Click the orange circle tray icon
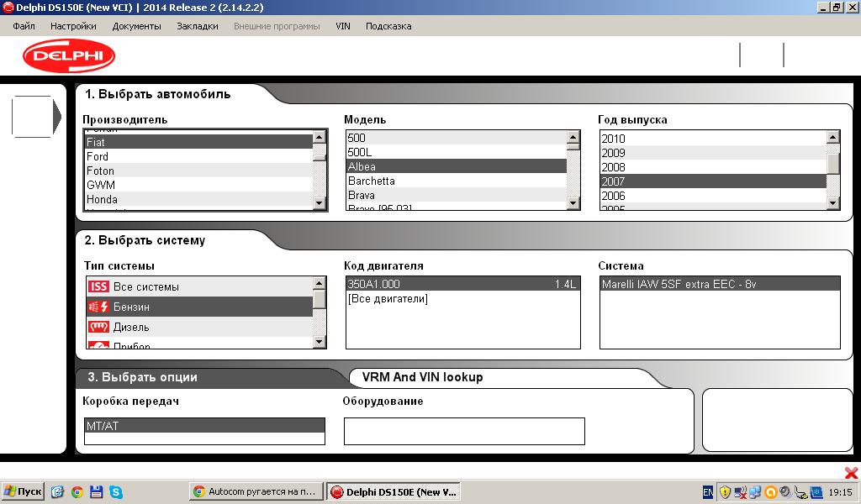Viewport: 861px width, 504px height. pyautogui.click(x=770, y=492)
